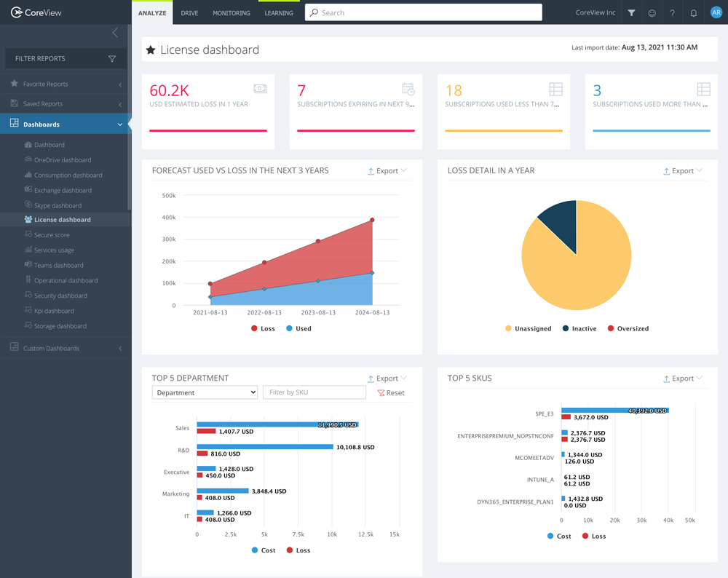The width and height of the screenshot is (728, 578).
Task: Switch to the MONITORING tab
Action: 231,12
